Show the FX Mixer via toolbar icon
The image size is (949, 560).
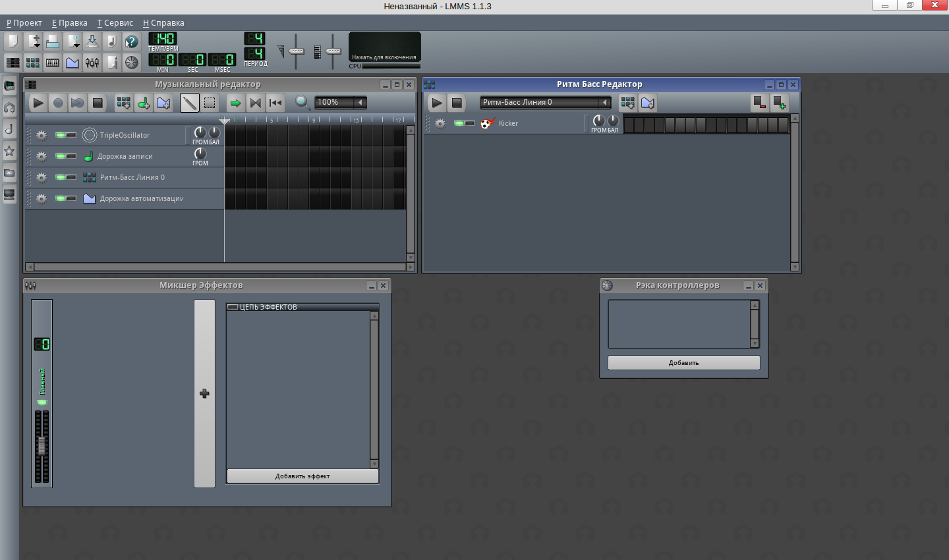92,63
